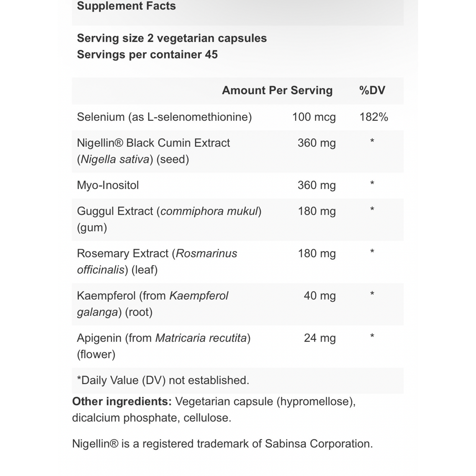
Task: Click the 182% daily value figure
Action: [x=374, y=117]
